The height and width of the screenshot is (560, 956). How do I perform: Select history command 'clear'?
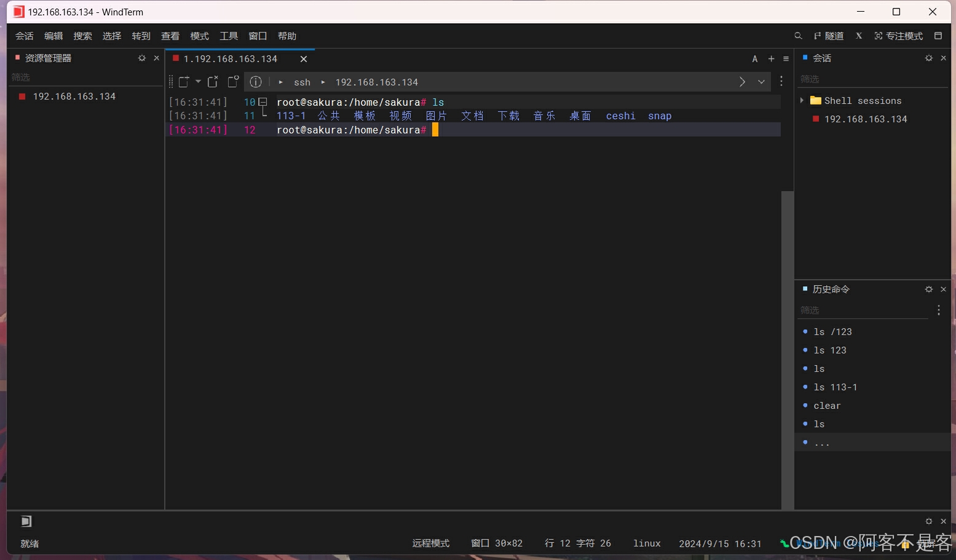click(827, 406)
